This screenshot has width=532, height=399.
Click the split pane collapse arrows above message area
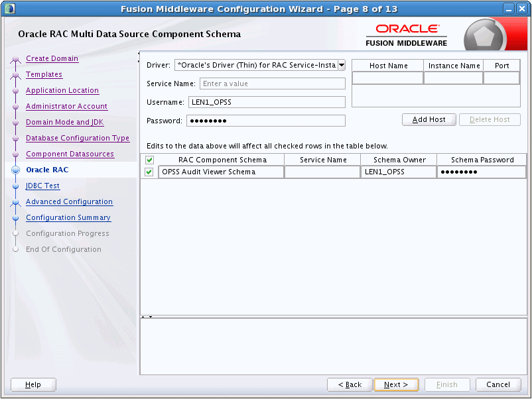[x=147, y=317]
